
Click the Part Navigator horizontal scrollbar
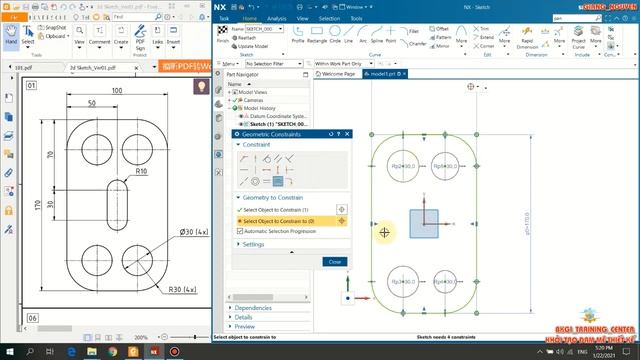[253, 297]
